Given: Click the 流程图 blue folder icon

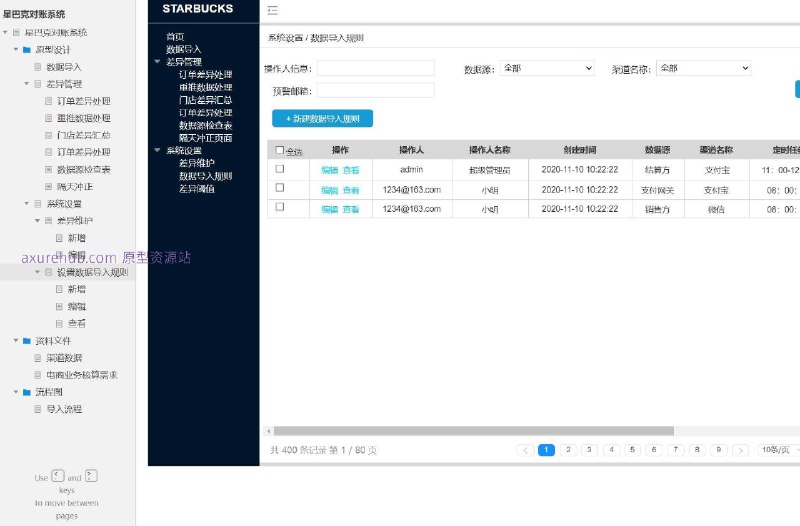Looking at the screenshot, I should coord(27,392).
